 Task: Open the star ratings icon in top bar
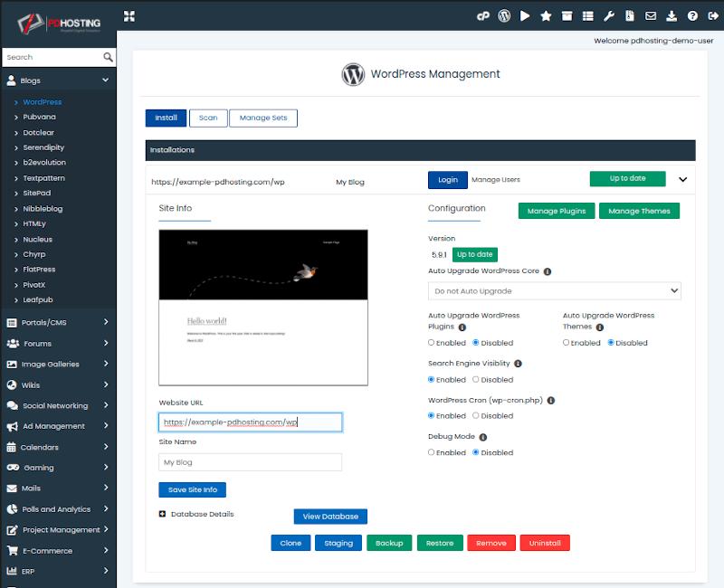pos(546,16)
